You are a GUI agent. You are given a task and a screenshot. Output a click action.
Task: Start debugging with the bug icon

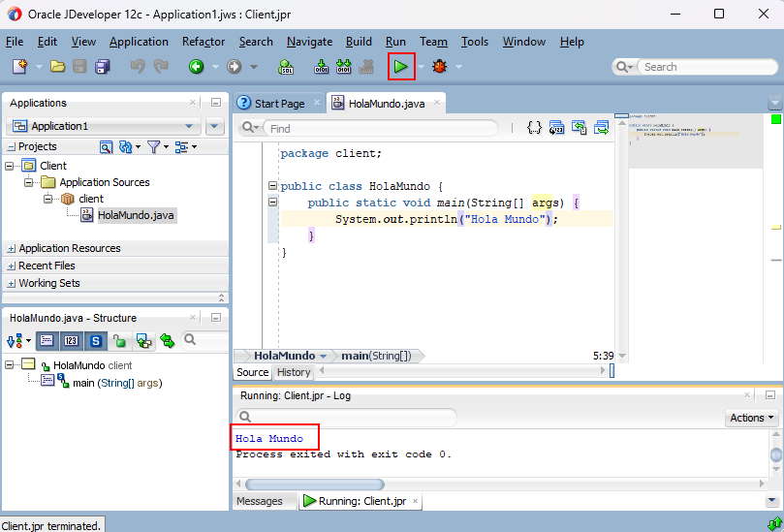(x=440, y=67)
